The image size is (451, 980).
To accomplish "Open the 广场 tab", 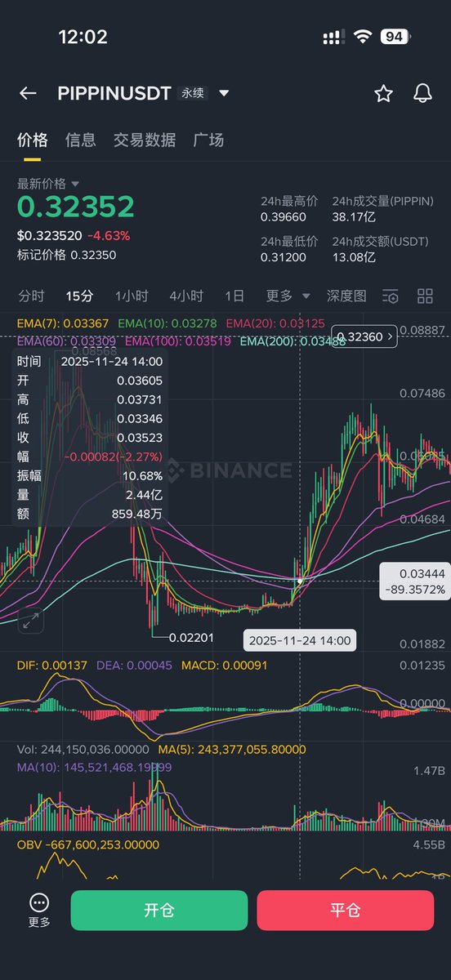I will click(x=208, y=140).
